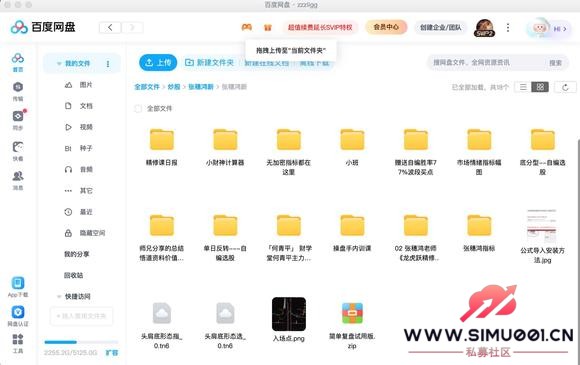Open the 网盘认证 shield icon
Image resolution: width=580 pixels, height=365 pixels.
(18, 316)
